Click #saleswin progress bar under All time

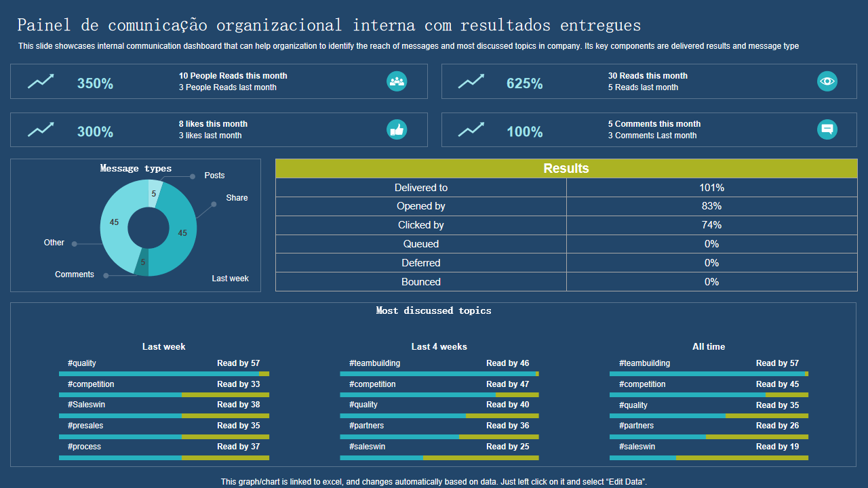pos(709,458)
